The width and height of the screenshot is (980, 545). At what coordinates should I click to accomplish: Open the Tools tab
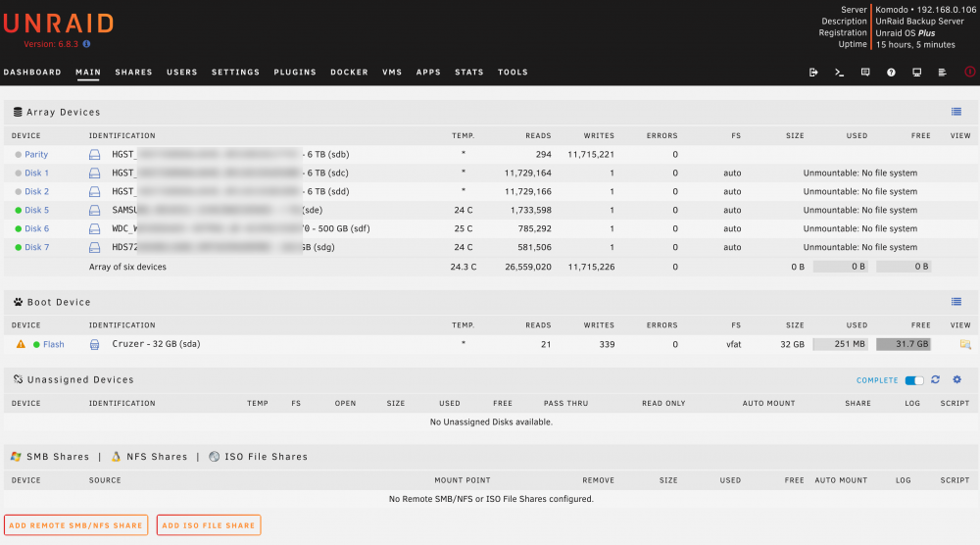tap(514, 73)
